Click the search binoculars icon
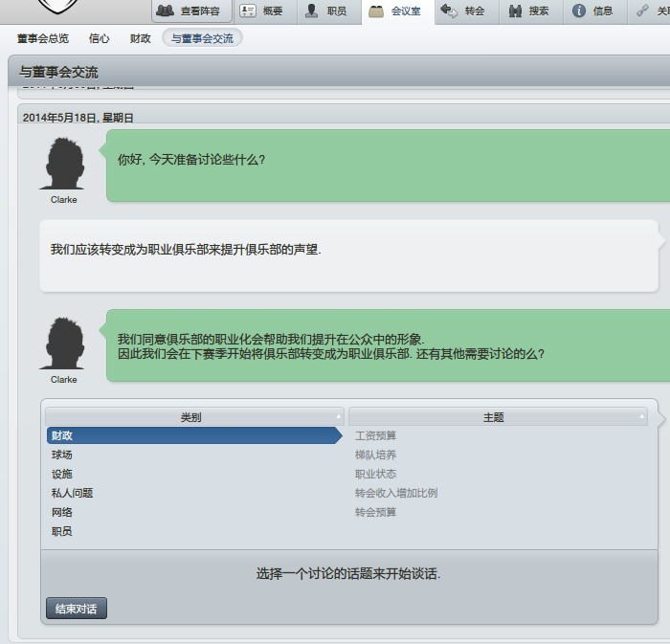This screenshot has width=670, height=644. 515,11
